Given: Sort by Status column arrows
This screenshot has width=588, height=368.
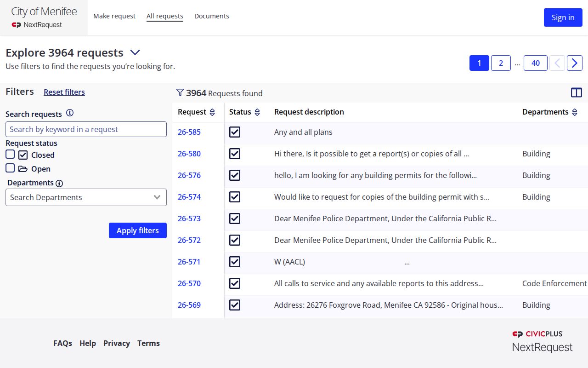Looking at the screenshot, I should (257, 112).
